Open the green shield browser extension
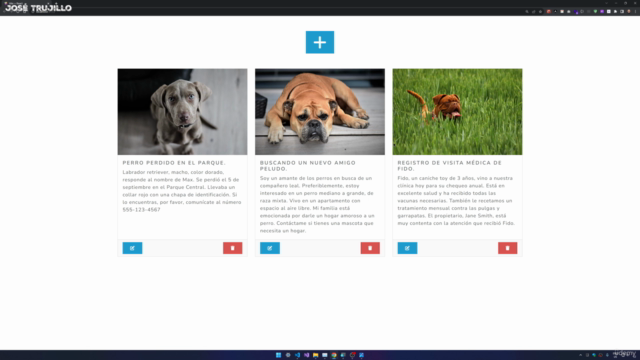 [596, 11]
